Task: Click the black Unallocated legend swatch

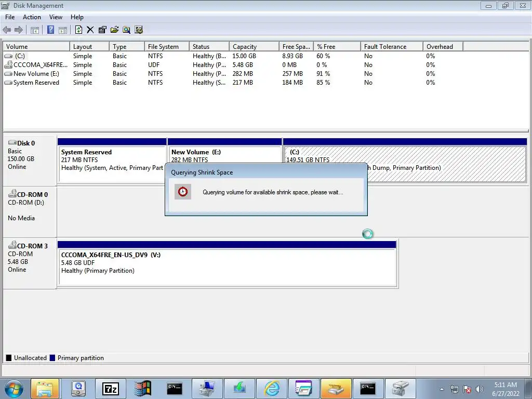Action: point(9,357)
